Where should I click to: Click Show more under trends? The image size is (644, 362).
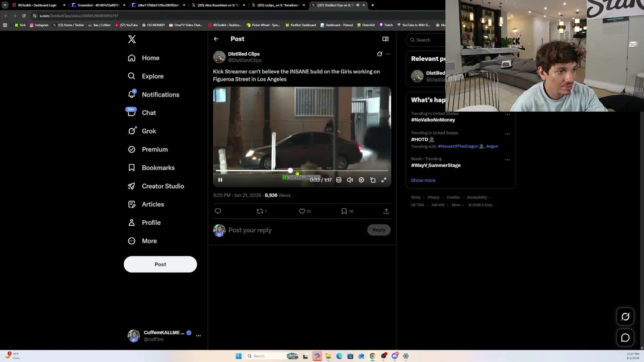(423, 180)
